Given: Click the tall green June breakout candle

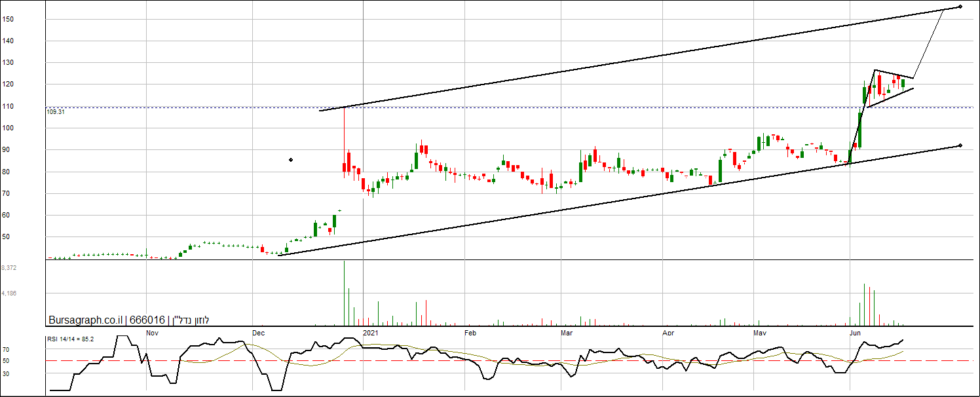Looking at the screenshot, I should click(x=859, y=130).
